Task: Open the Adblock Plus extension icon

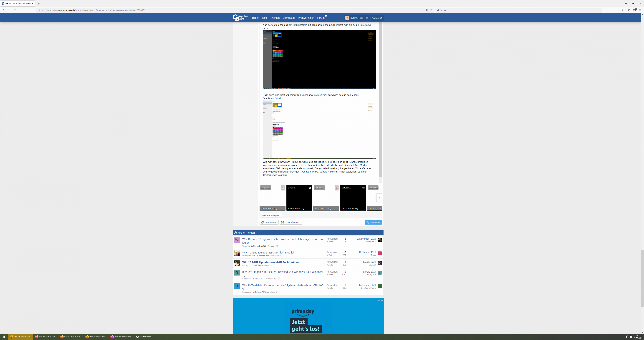Action: (634, 10)
